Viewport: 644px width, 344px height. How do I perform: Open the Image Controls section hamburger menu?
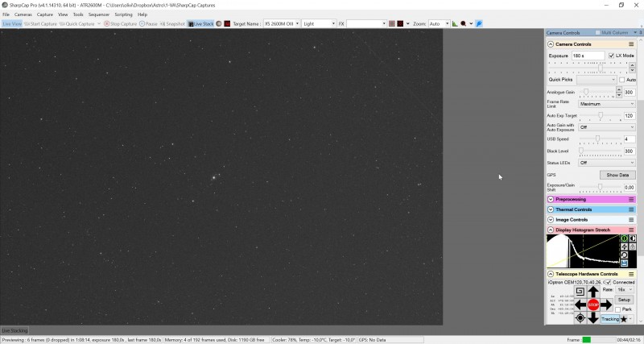[x=631, y=220]
